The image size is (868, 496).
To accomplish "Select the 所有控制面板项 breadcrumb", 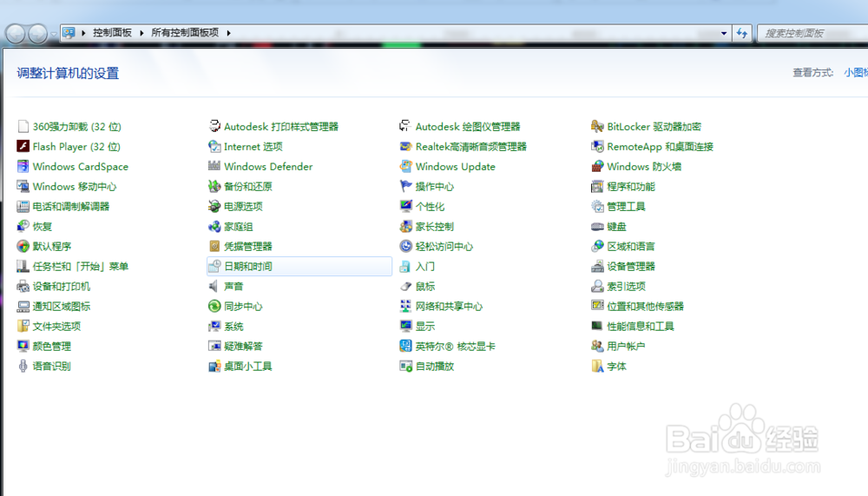I will coord(185,33).
